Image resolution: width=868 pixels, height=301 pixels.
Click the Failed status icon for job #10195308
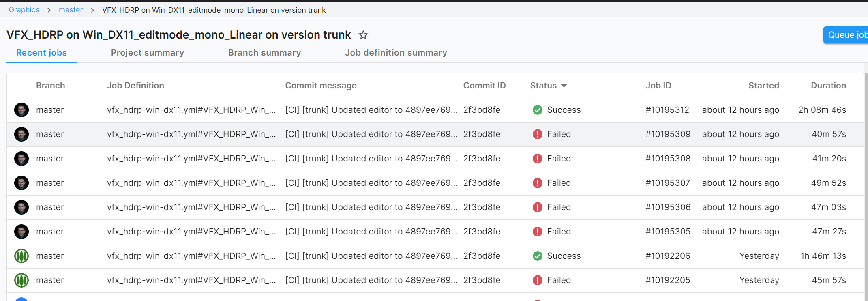538,159
